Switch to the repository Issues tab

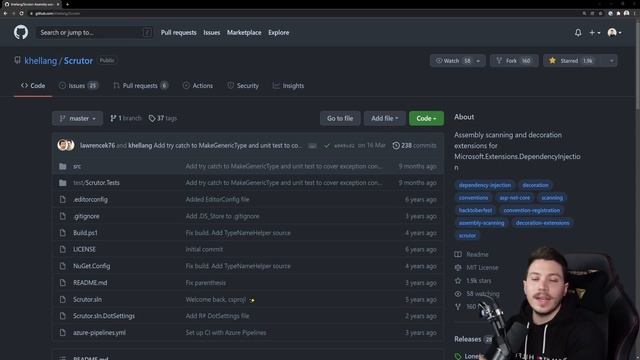pyautogui.click(x=78, y=86)
